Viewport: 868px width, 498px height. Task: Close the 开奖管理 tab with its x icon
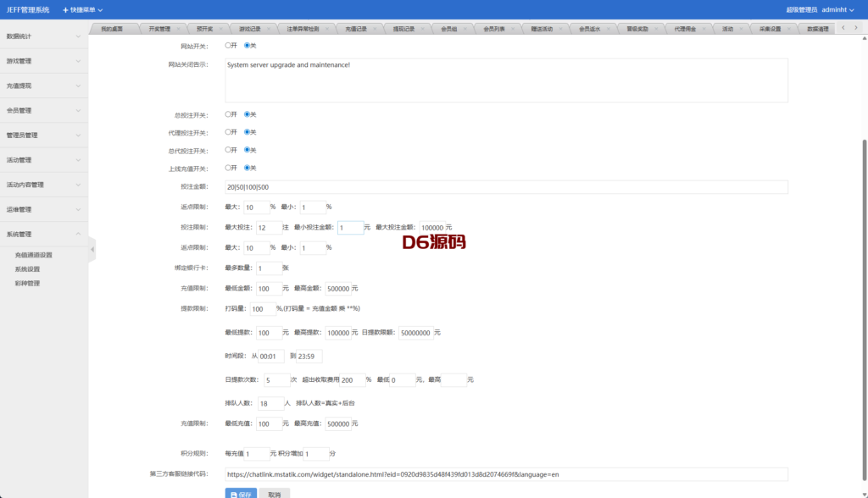[x=179, y=29]
